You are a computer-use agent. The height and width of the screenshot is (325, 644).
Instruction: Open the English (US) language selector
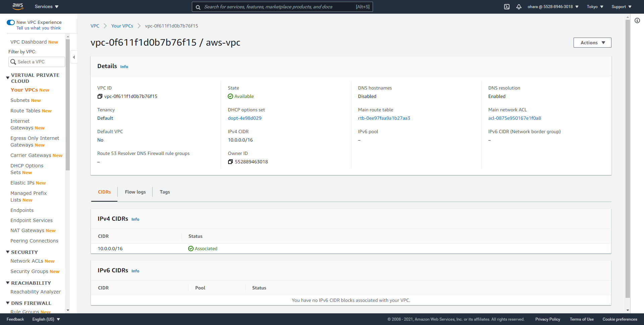[46, 319]
